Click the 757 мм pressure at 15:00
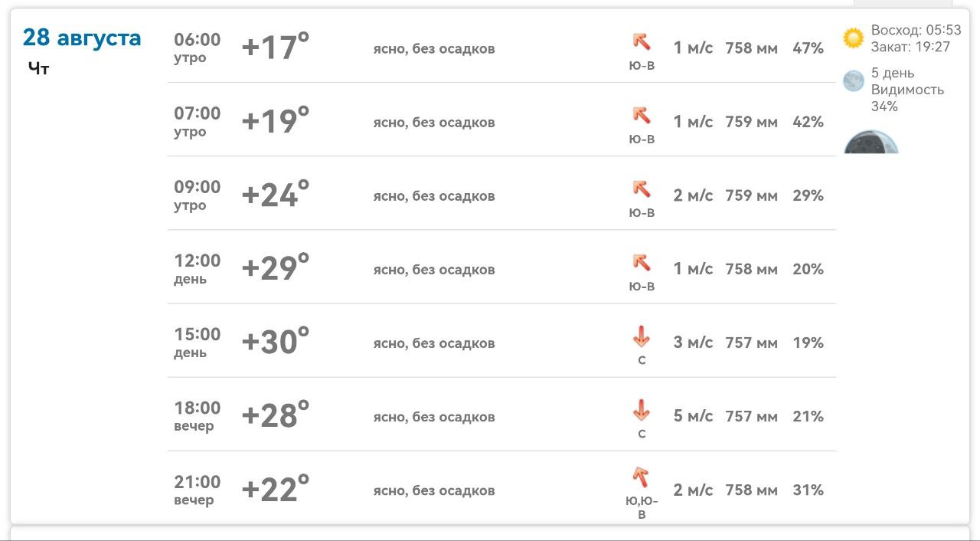 tap(751, 343)
